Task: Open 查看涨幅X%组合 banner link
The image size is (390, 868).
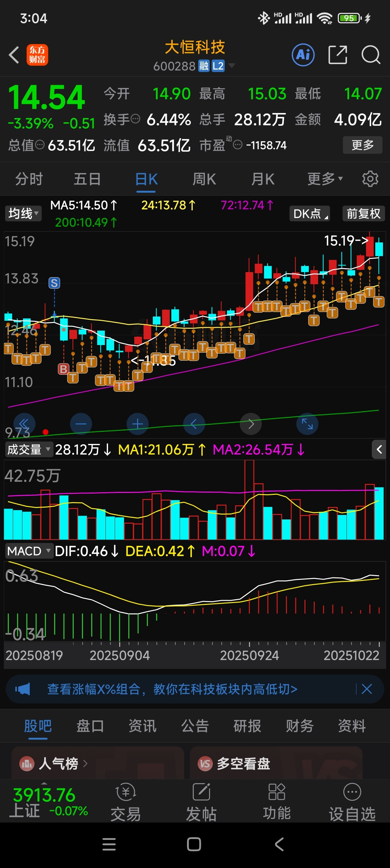Action: point(172,689)
